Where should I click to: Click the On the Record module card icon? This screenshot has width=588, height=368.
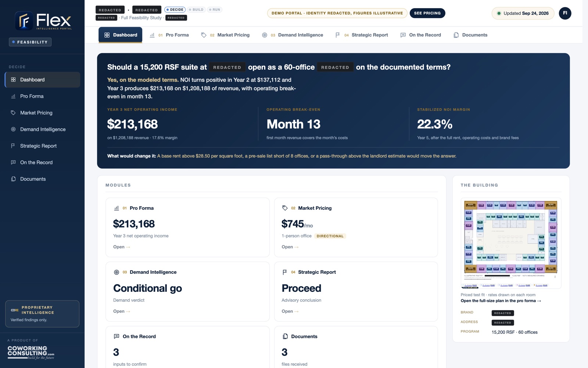(x=116, y=336)
